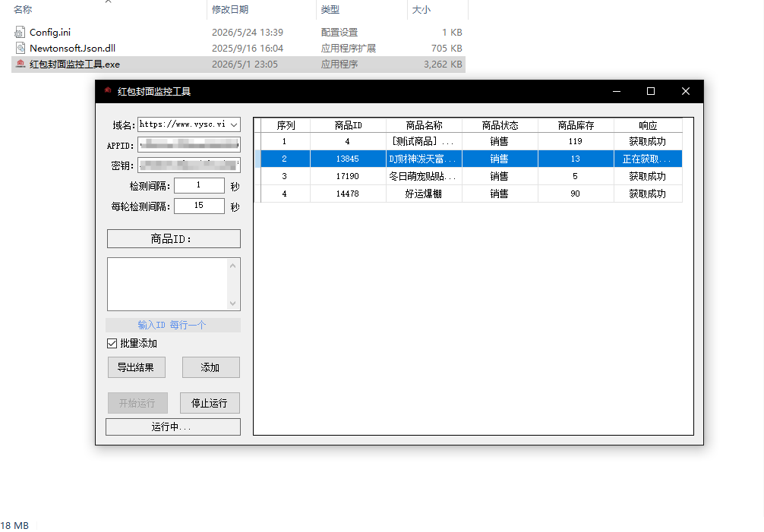Close the 红包封面监控工具 window
Viewport: 764px width, 532px height.
pyautogui.click(x=686, y=91)
